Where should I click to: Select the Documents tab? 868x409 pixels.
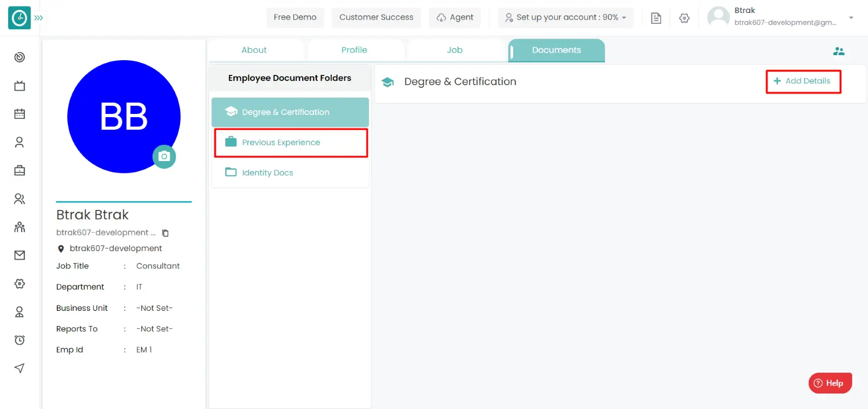pos(557,50)
